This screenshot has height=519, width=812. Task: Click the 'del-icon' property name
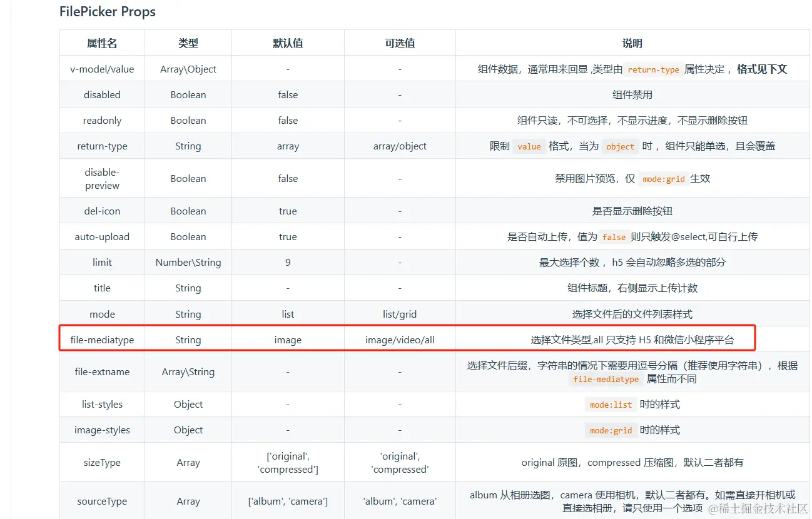(x=102, y=211)
